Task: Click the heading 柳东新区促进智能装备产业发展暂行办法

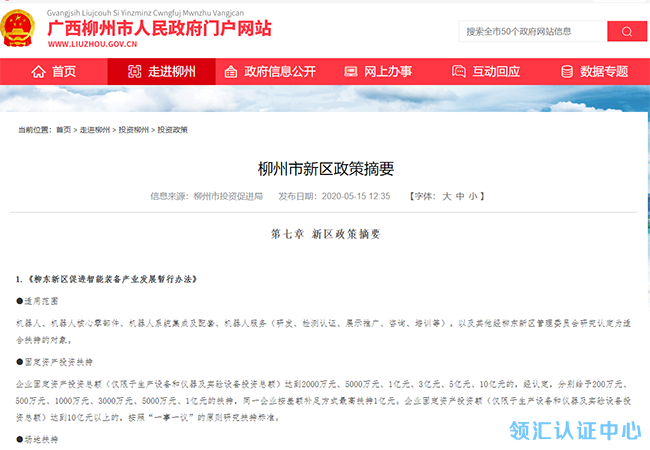Action: click(x=113, y=279)
